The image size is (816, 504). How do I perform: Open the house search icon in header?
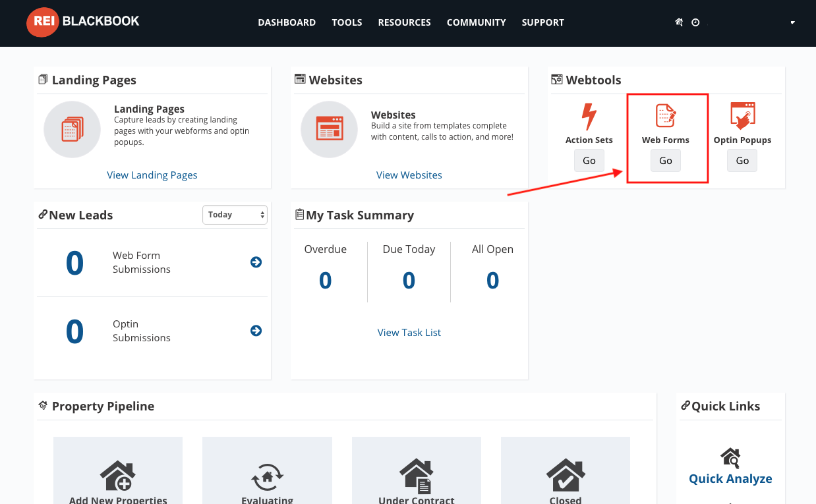point(679,22)
